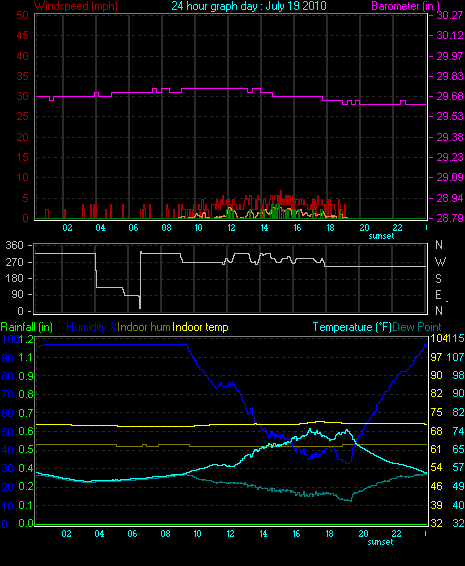The height and width of the screenshot is (566, 465).
Task: Click the green rainfall value 1.1
Action: pyautogui.click(x=26, y=357)
